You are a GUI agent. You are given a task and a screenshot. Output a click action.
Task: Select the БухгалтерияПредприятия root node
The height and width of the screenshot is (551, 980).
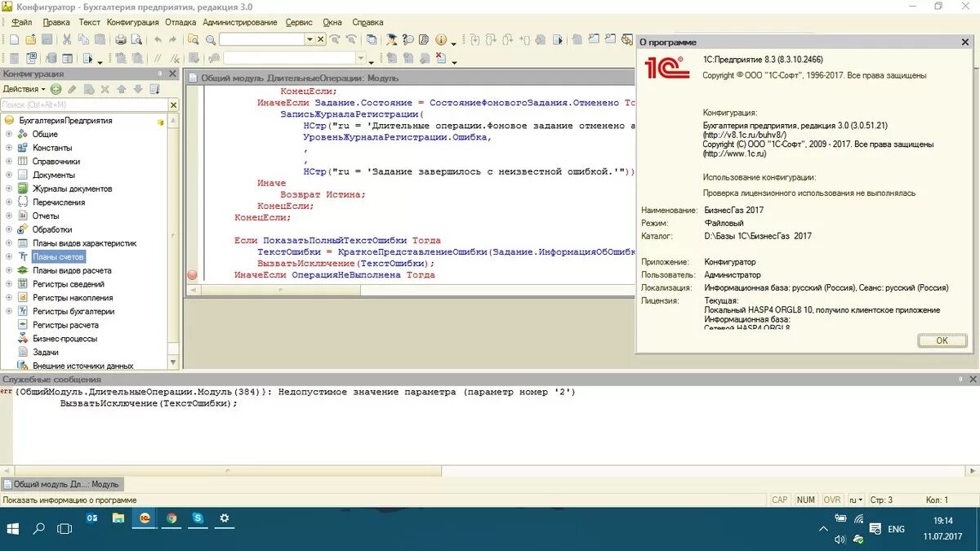65,120
